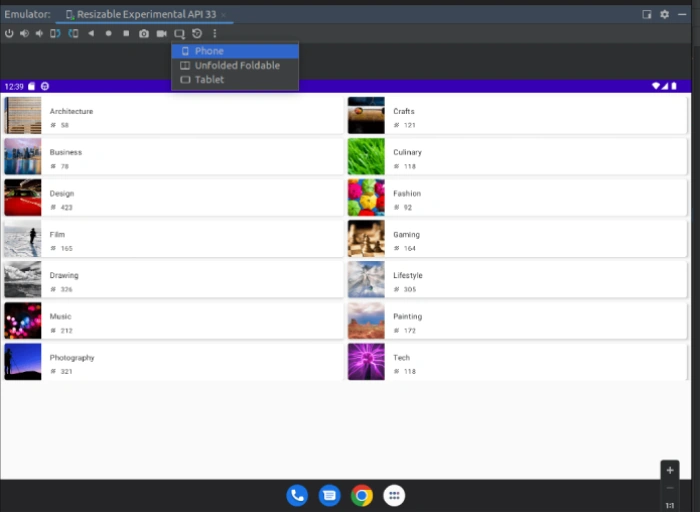Close the Resizable Experimental API 33 tab
Screen dimensions: 700x512
(223, 15)
